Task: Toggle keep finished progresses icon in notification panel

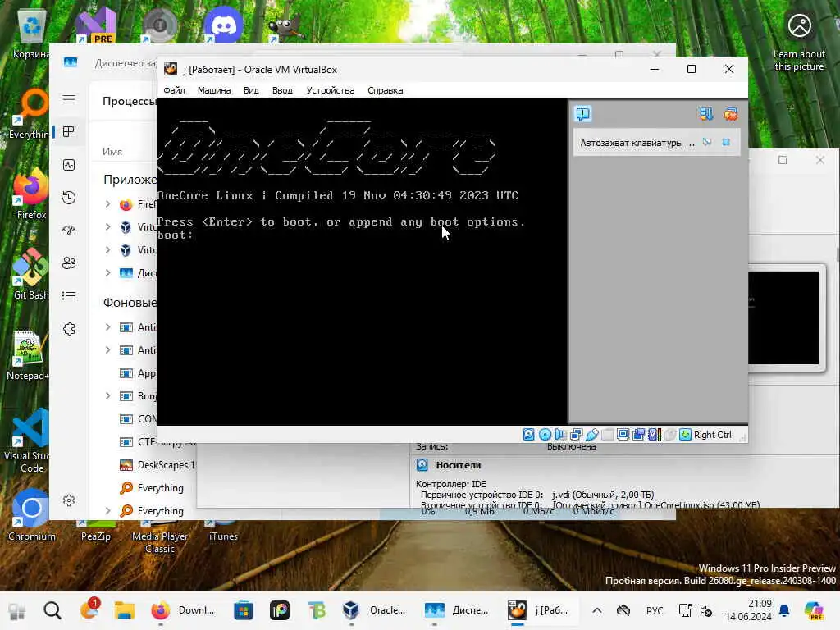Action: [706, 113]
